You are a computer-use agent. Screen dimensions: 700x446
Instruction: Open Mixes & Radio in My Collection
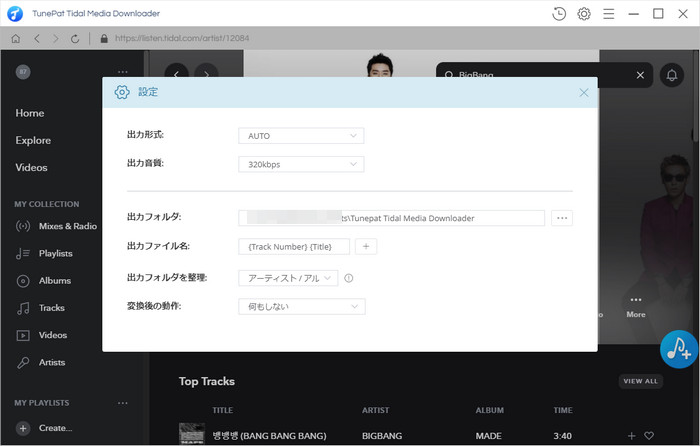tap(56, 226)
